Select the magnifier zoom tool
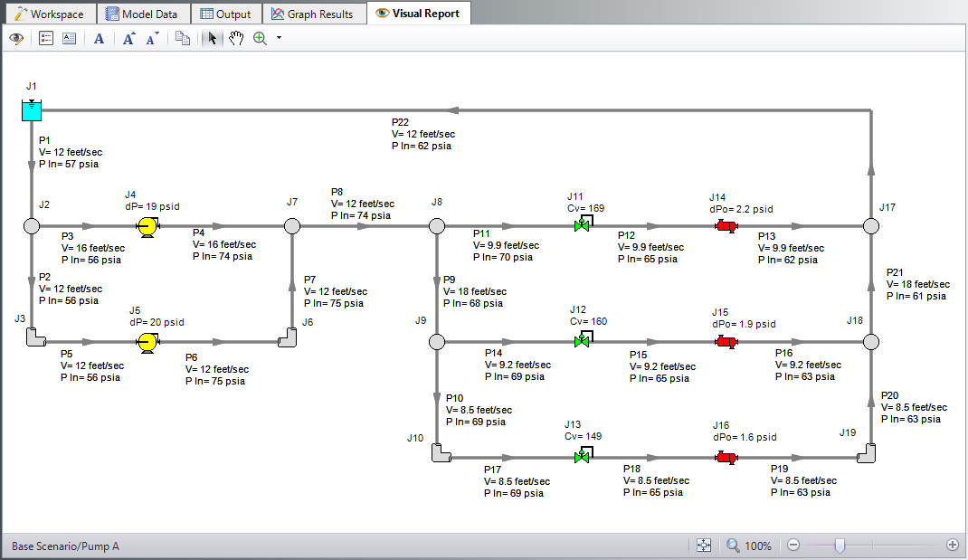 [261, 39]
